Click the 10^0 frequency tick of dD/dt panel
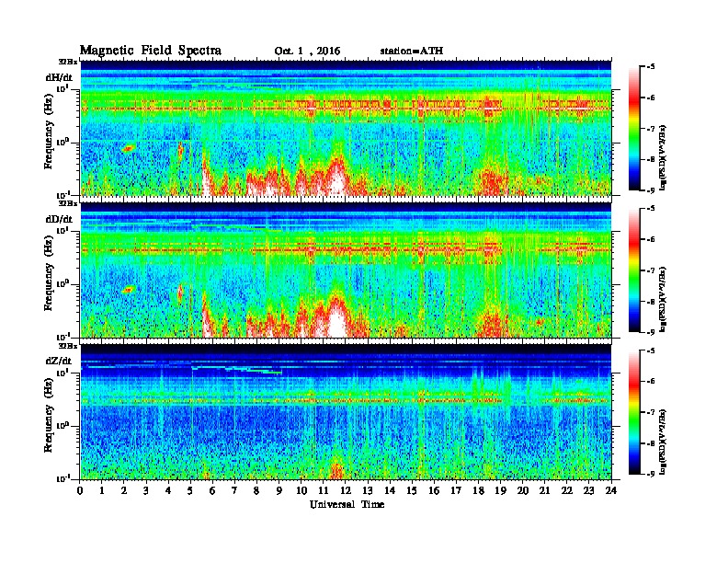This screenshot has height=563, width=728. click(63, 283)
